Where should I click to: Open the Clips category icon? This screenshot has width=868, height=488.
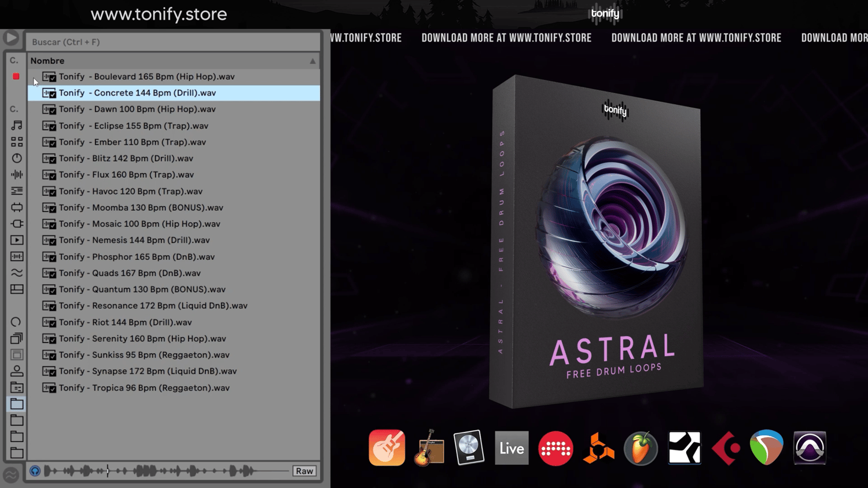[17, 240]
